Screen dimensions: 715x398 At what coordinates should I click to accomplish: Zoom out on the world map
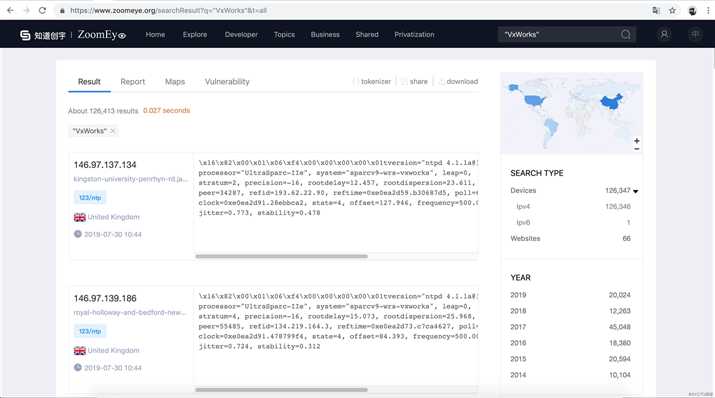point(637,149)
